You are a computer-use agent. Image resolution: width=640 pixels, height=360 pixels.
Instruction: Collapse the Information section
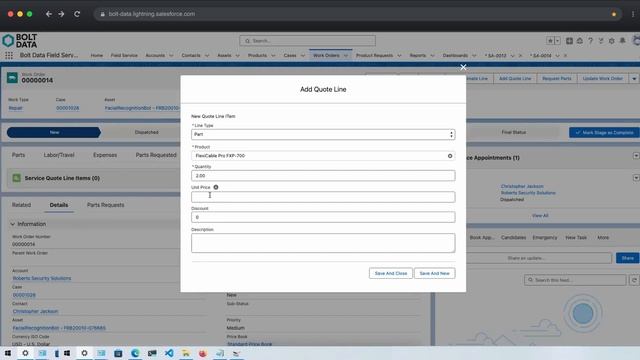12,224
